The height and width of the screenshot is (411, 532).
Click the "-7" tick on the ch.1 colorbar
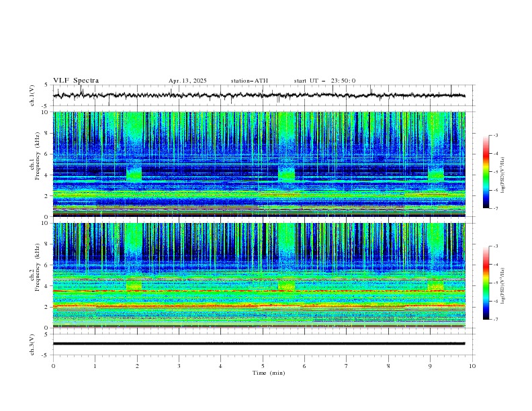coord(495,208)
